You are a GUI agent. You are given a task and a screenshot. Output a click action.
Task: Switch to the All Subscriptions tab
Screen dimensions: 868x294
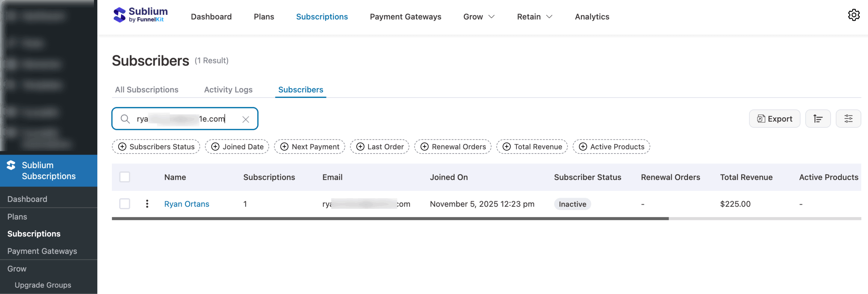click(x=146, y=90)
